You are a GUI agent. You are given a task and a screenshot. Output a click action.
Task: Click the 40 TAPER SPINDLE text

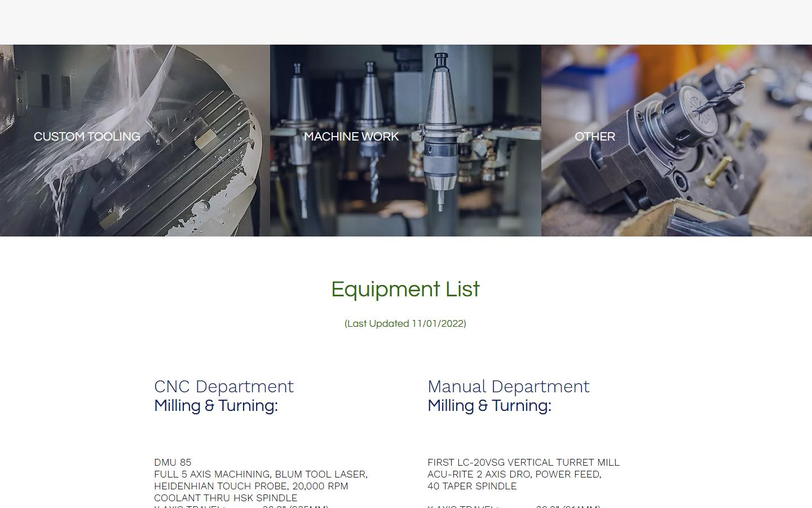[x=472, y=486]
